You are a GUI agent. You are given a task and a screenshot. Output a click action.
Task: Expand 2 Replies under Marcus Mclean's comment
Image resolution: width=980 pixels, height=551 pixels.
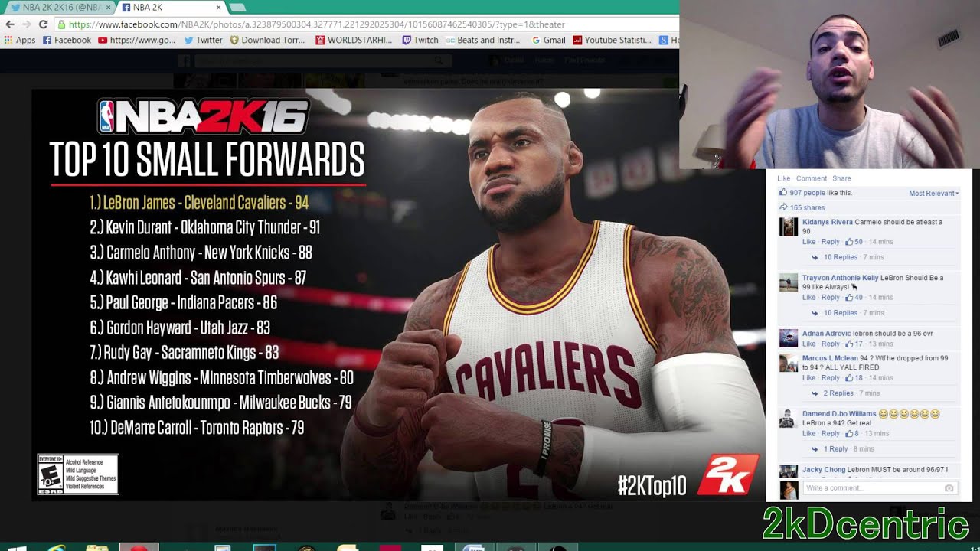pos(838,393)
